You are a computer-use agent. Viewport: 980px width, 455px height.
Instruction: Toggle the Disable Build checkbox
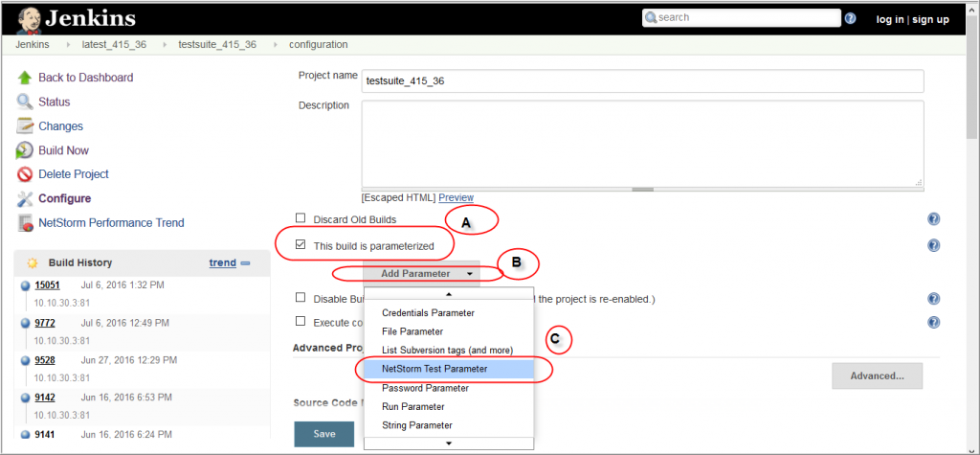tap(301, 298)
